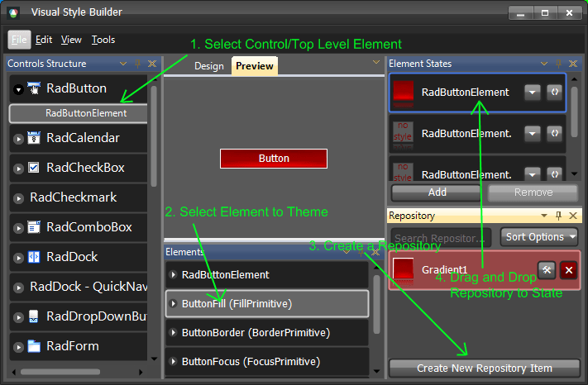Click the Remove state button

tap(533, 192)
